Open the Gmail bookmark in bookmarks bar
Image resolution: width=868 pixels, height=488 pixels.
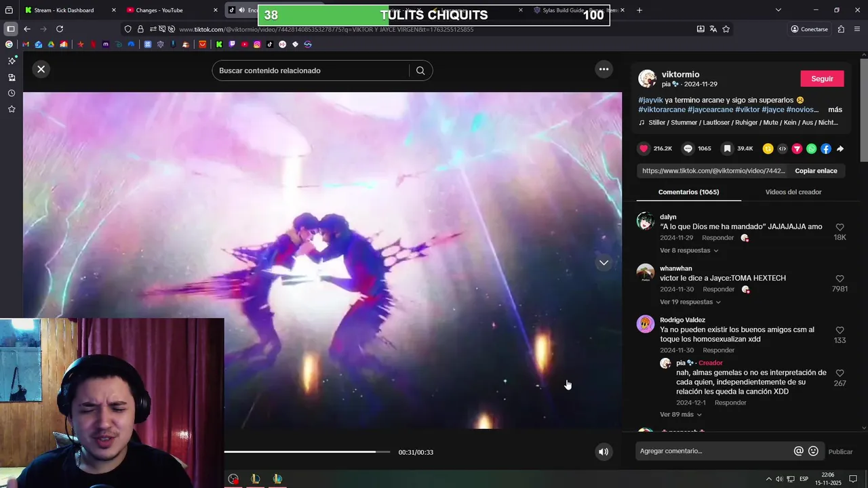(26, 44)
